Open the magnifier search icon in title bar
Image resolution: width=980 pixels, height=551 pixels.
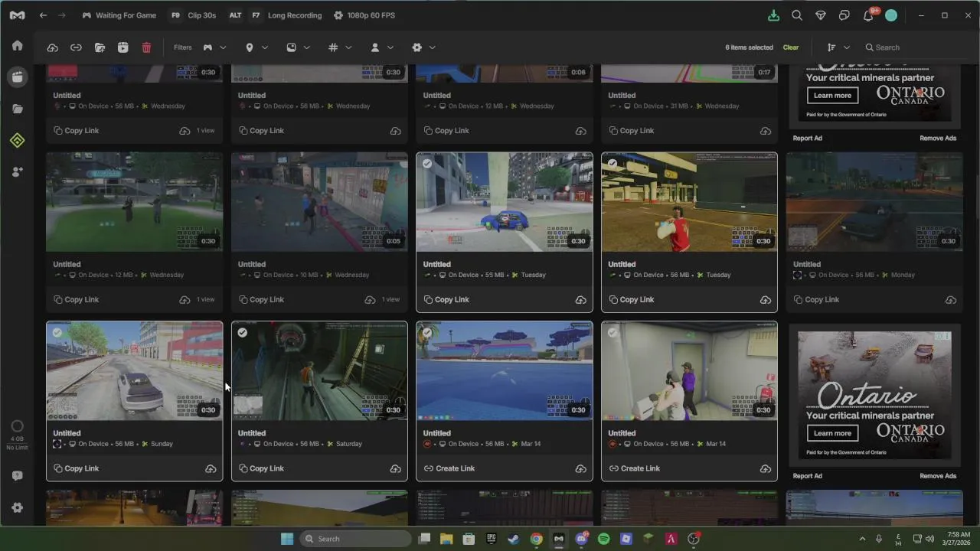pyautogui.click(x=797, y=15)
